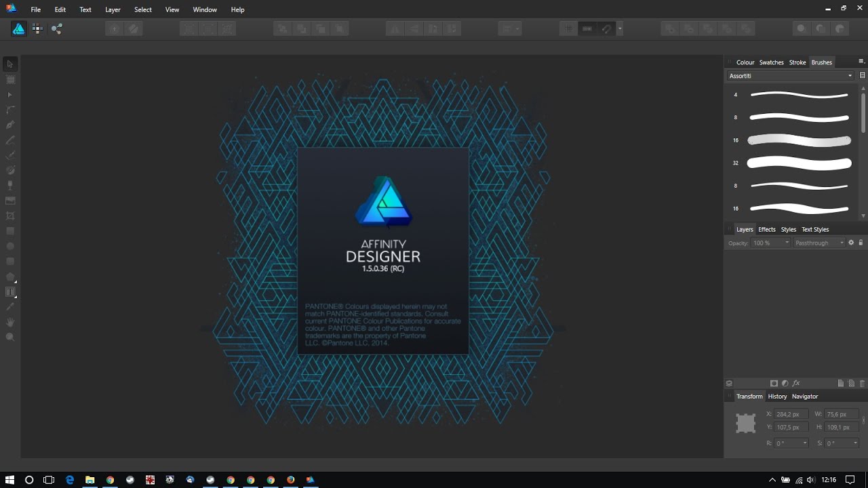Add adjustment layer in Layers panel
Screen dimensions: 868x488
coord(785,384)
